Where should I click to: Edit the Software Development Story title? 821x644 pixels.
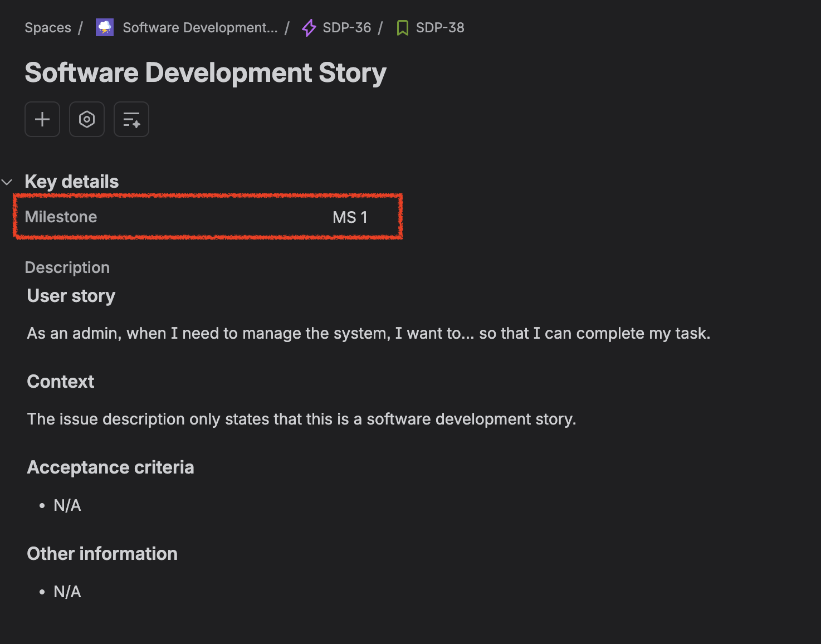206,73
